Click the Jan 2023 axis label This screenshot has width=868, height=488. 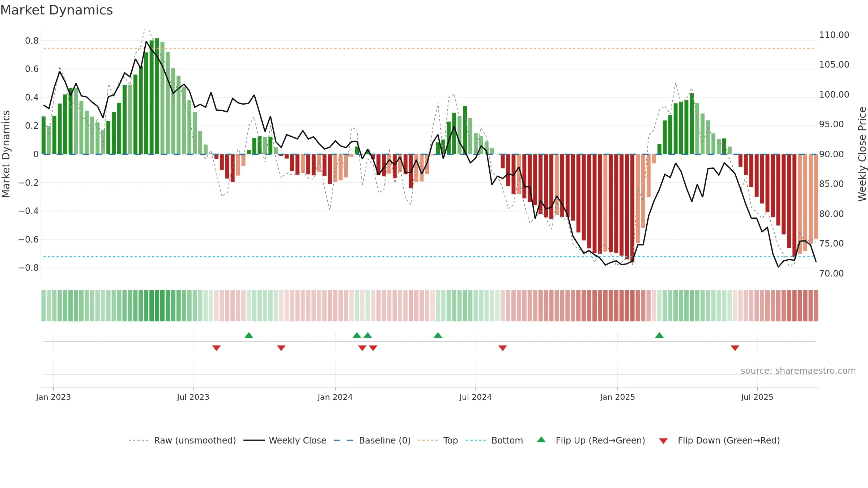(54, 397)
